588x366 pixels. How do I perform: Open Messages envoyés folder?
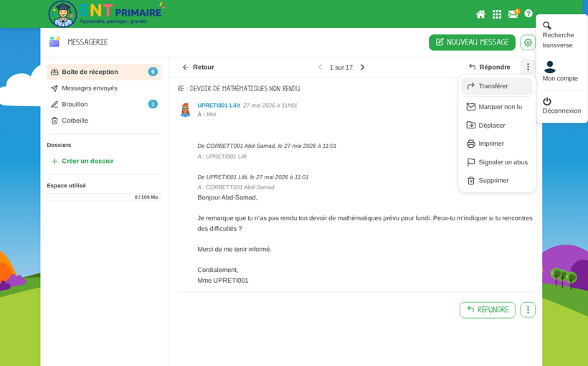tap(104, 88)
